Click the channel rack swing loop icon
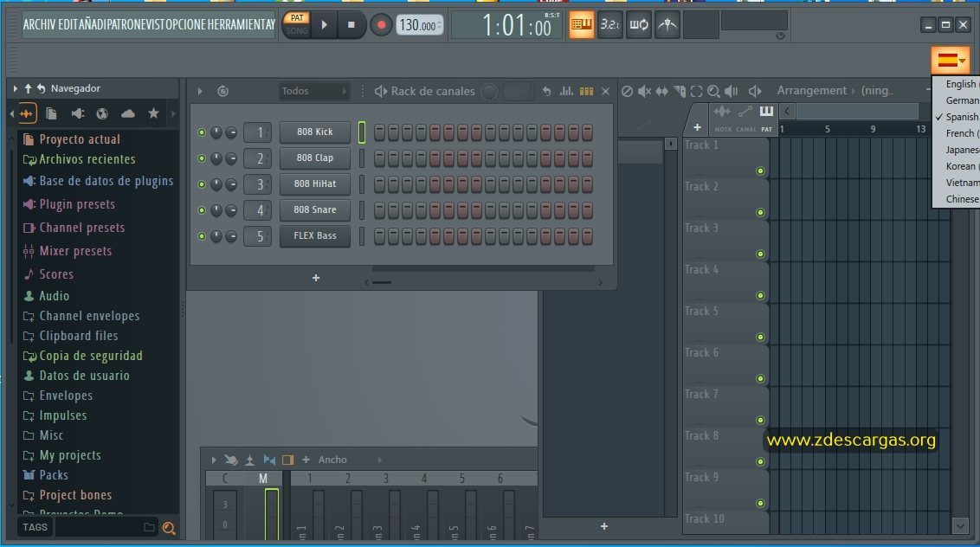The image size is (980, 547). click(x=222, y=91)
